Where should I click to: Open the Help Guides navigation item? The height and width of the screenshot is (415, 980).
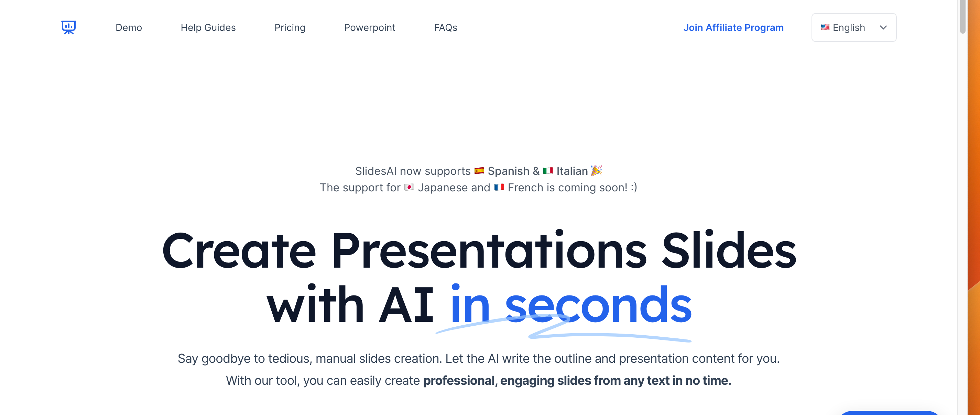[x=208, y=27]
